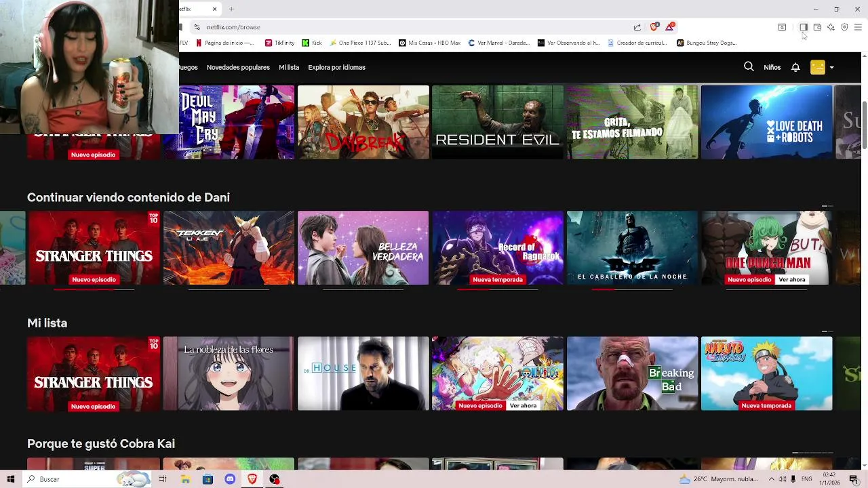Open the Bungou Stray Dogs bookmark

pyautogui.click(x=707, y=43)
